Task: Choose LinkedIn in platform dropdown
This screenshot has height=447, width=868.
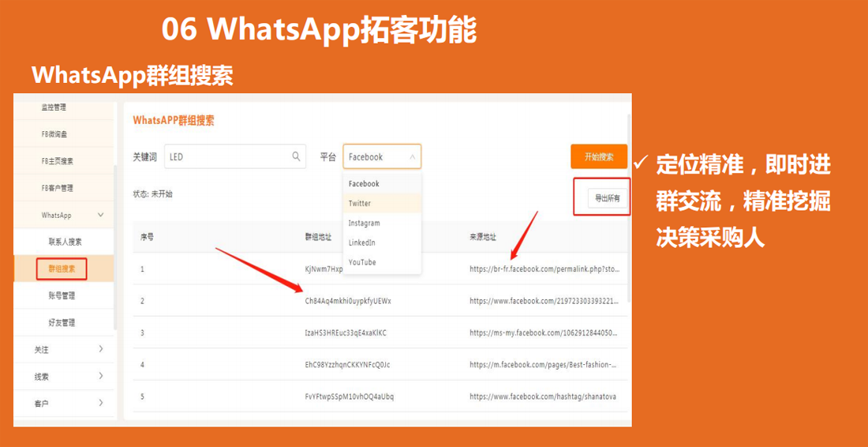Action: pos(361,242)
